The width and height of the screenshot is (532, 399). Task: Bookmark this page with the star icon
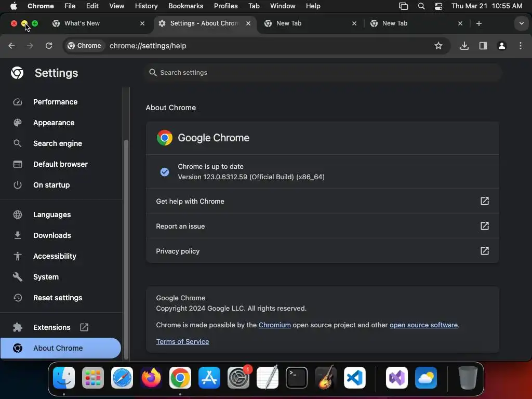coord(438,46)
